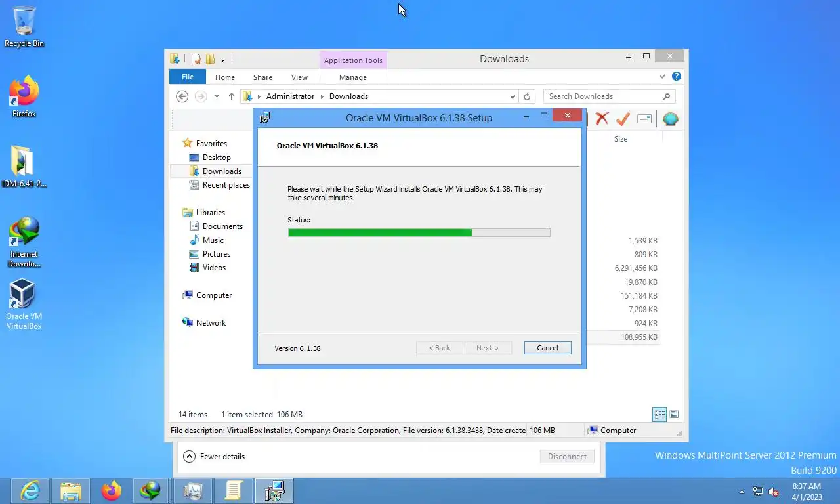Viewport: 840px width, 504px height.
Task: Open Explorer help via the question mark icon
Action: 677,77
